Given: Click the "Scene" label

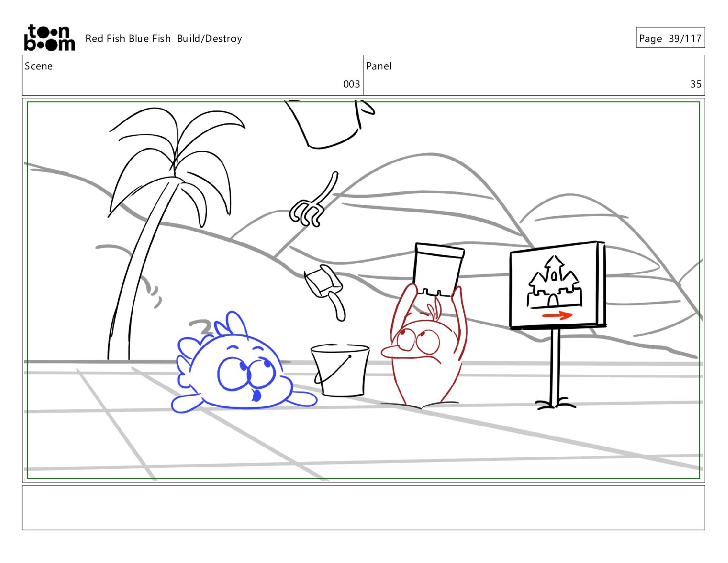Looking at the screenshot, I should [39, 66].
